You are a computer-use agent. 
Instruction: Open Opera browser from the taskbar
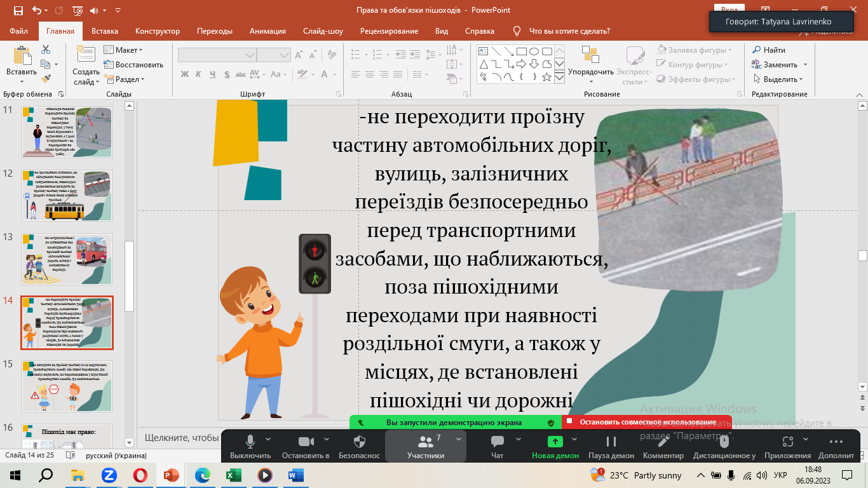(x=140, y=475)
